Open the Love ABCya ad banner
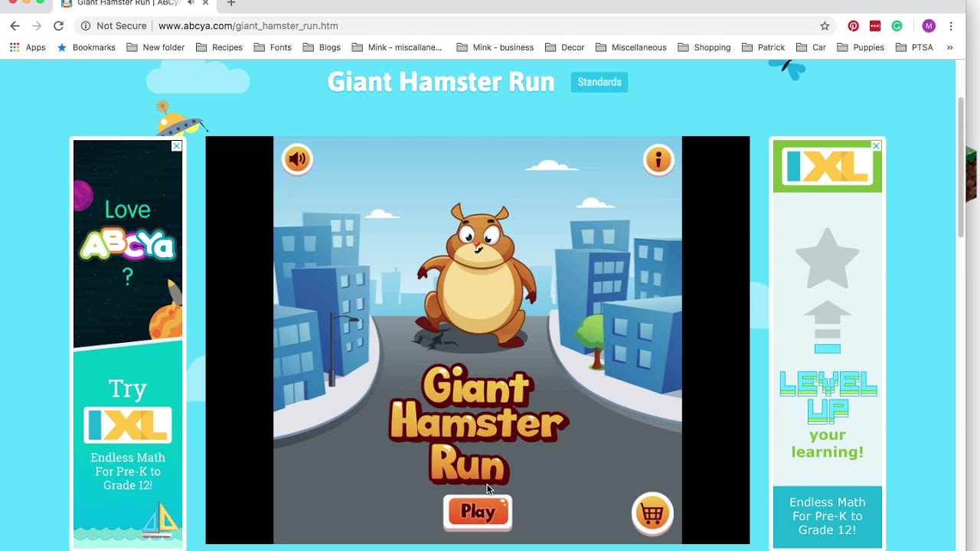The image size is (980, 551). pyautogui.click(x=128, y=243)
